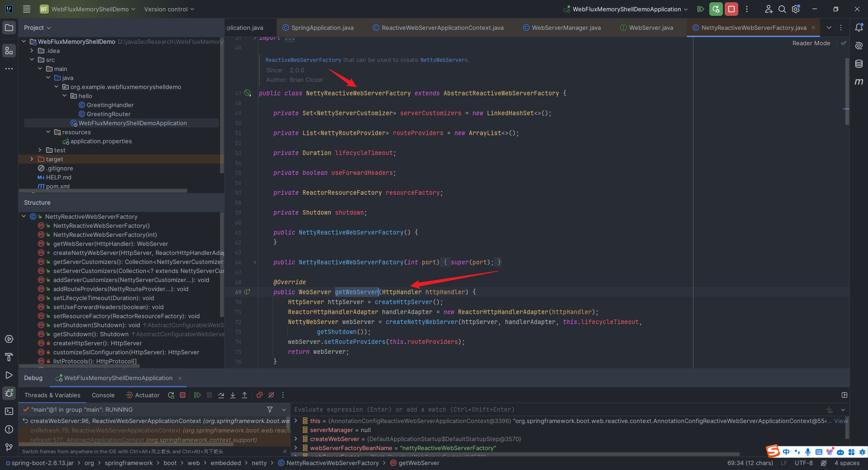Screen dimensions: 868x470
Task: Rerun the debug session in Debug panel
Action: (171, 395)
